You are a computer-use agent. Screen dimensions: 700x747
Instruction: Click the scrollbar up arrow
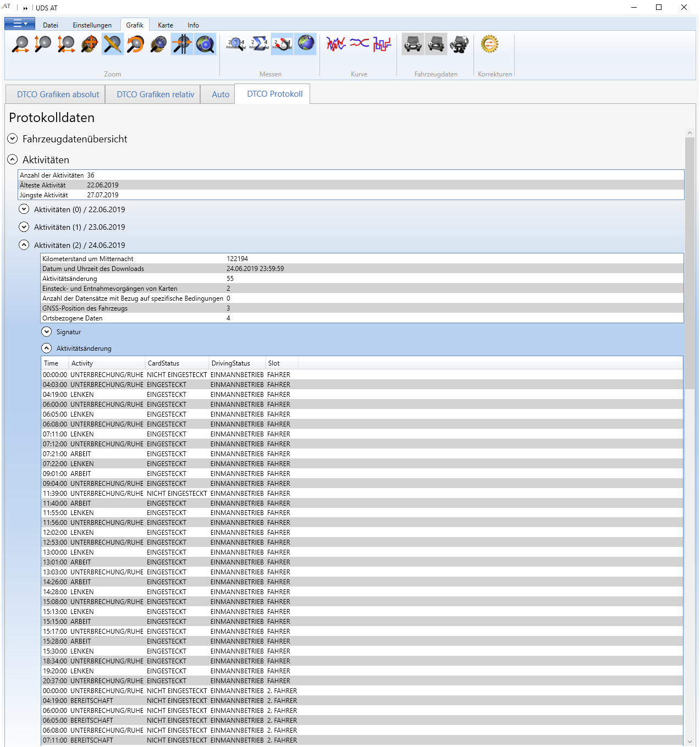pyautogui.click(x=690, y=133)
